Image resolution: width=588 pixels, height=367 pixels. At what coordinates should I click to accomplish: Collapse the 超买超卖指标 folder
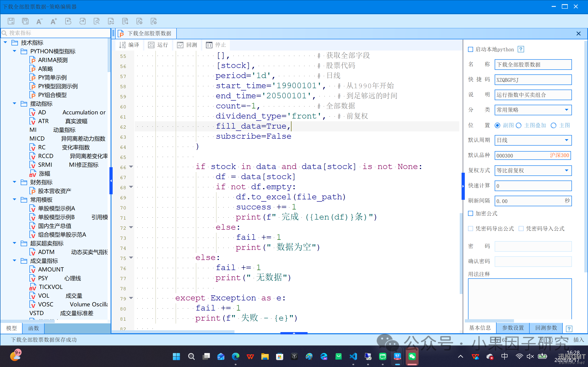point(14,243)
